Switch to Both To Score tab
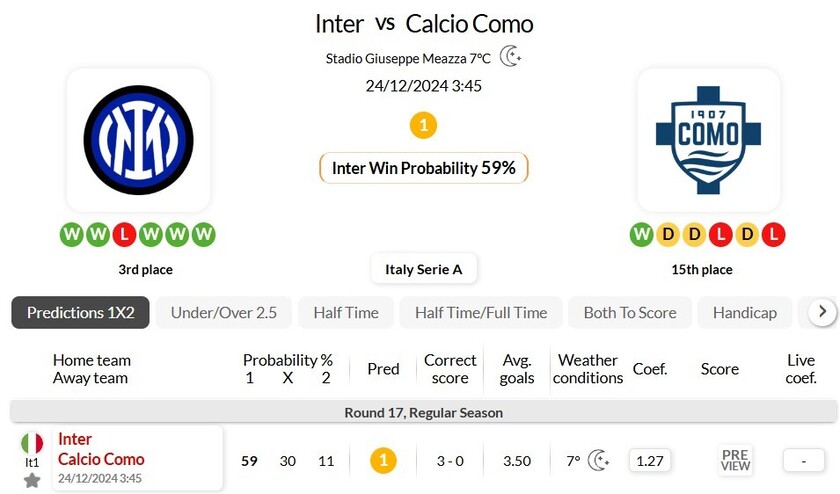The height and width of the screenshot is (494, 840). 630,312
